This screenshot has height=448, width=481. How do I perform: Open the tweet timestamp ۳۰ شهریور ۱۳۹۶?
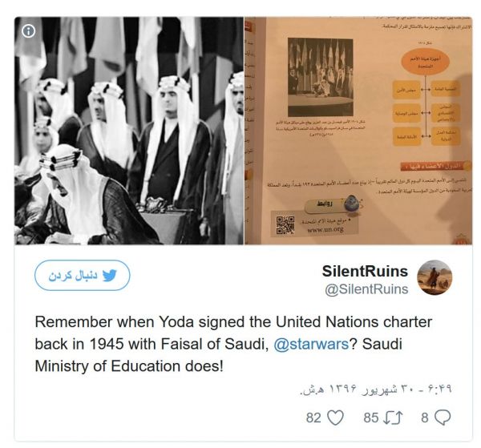[x=376, y=389]
